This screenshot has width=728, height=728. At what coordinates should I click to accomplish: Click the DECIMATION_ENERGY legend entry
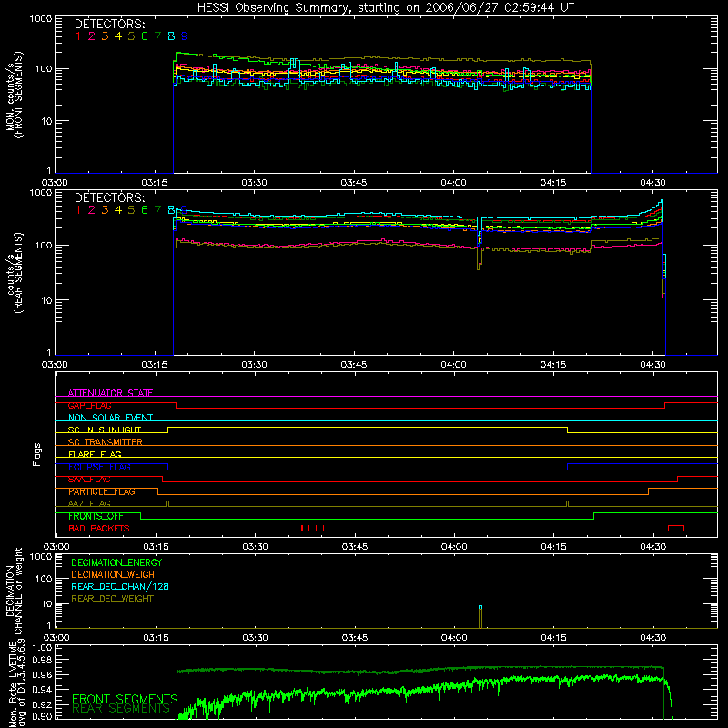tap(116, 562)
